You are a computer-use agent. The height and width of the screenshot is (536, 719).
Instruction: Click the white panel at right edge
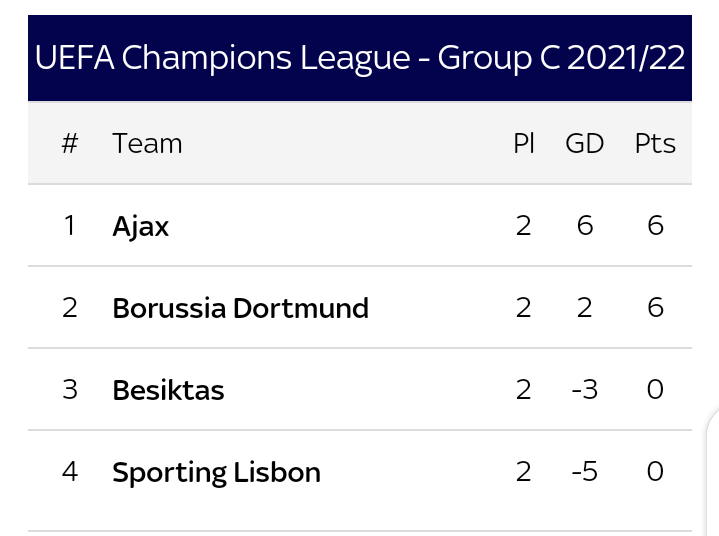tap(713, 472)
